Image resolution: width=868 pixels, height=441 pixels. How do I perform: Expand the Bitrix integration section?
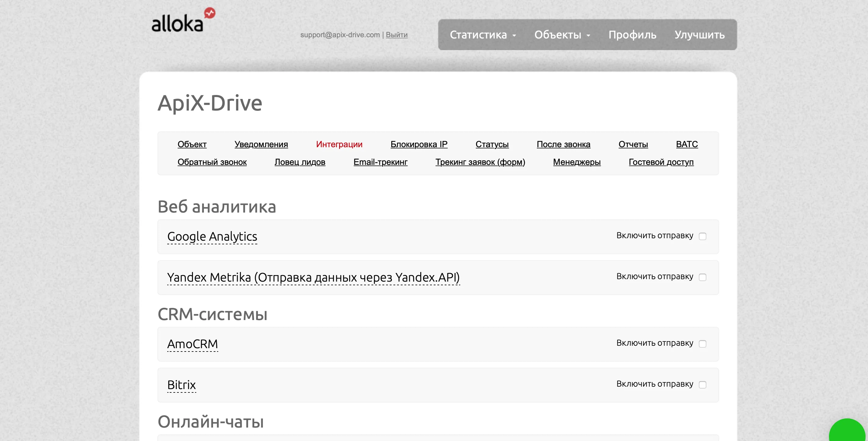tap(182, 385)
